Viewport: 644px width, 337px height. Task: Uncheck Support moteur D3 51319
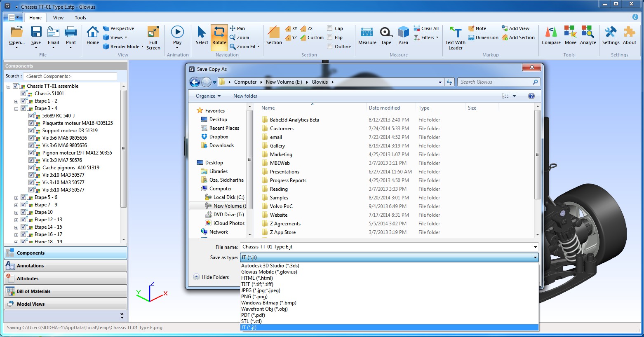[31, 131]
